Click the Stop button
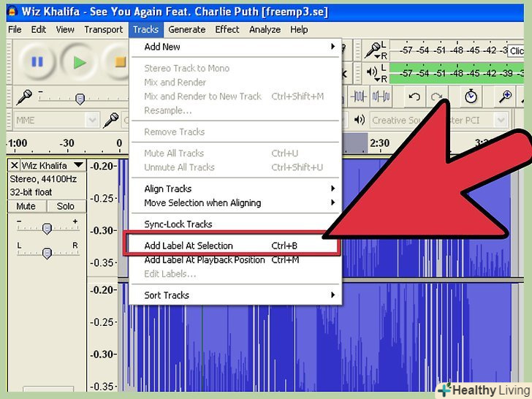 coord(118,61)
